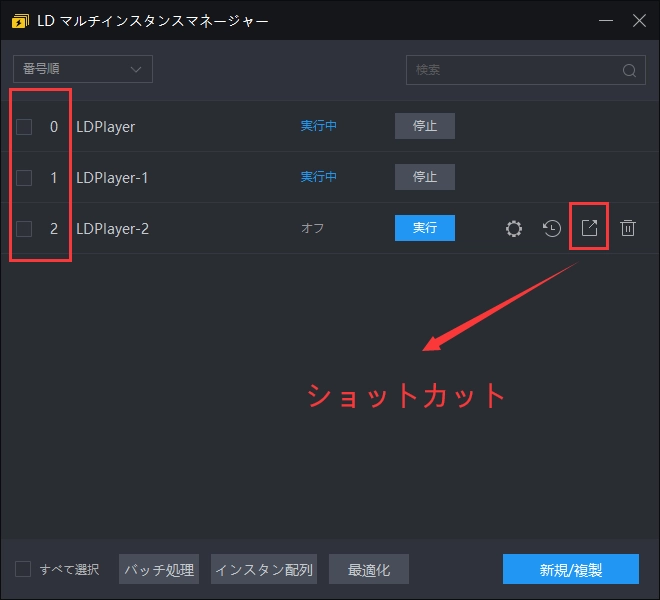
Task: Open the 番号順 sort dropdown
Action: click(83, 69)
